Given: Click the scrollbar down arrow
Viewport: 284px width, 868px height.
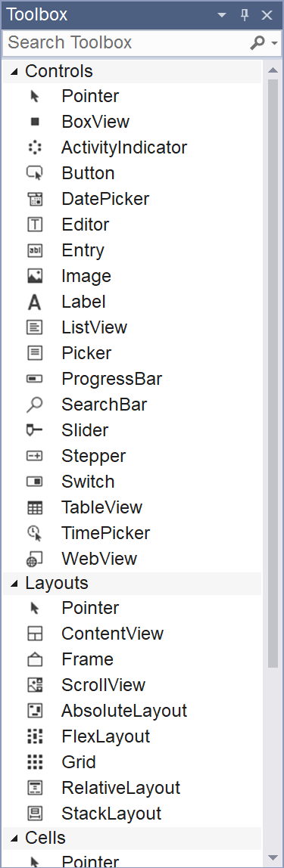Looking at the screenshot, I should click(273, 857).
